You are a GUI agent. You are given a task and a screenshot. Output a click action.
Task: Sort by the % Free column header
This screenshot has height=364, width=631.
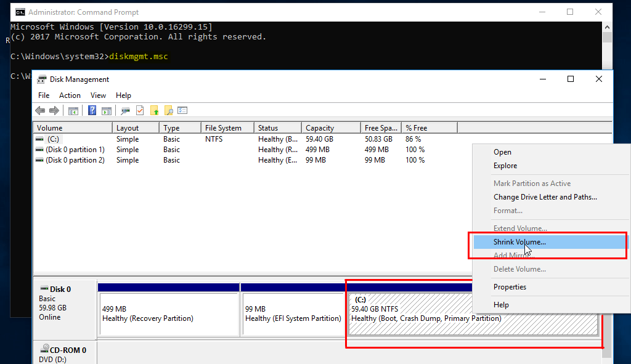pyautogui.click(x=429, y=128)
